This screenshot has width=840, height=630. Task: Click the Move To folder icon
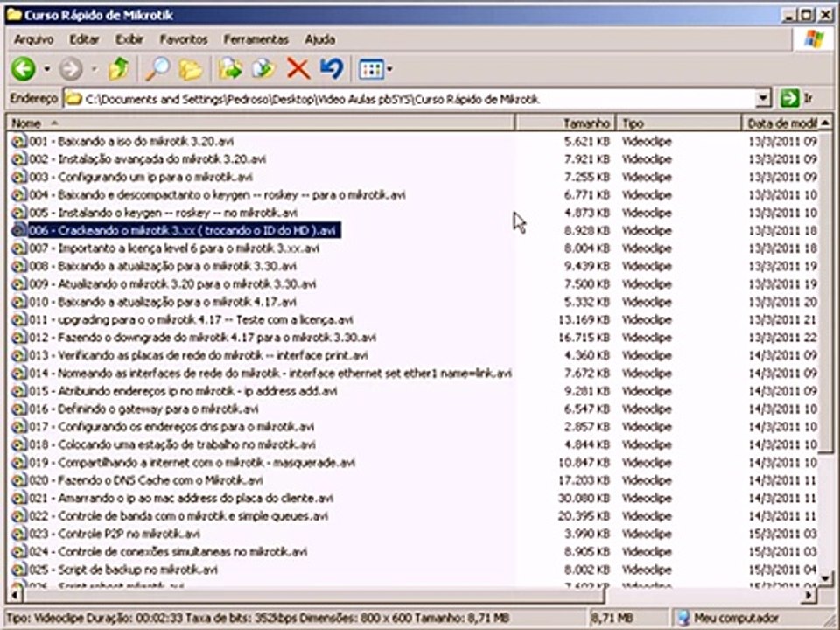click(x=230, y=69)
